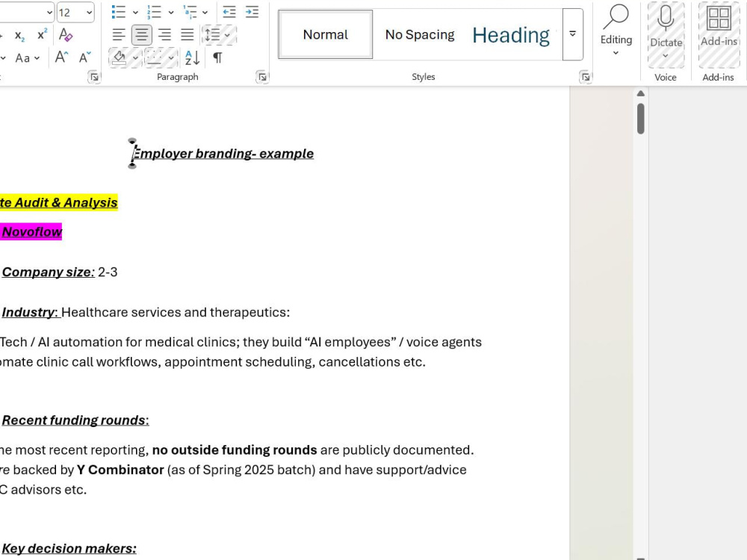This screenshot has height=560, width=747.
Task: Increase the font size
Action: click(61, 57)
